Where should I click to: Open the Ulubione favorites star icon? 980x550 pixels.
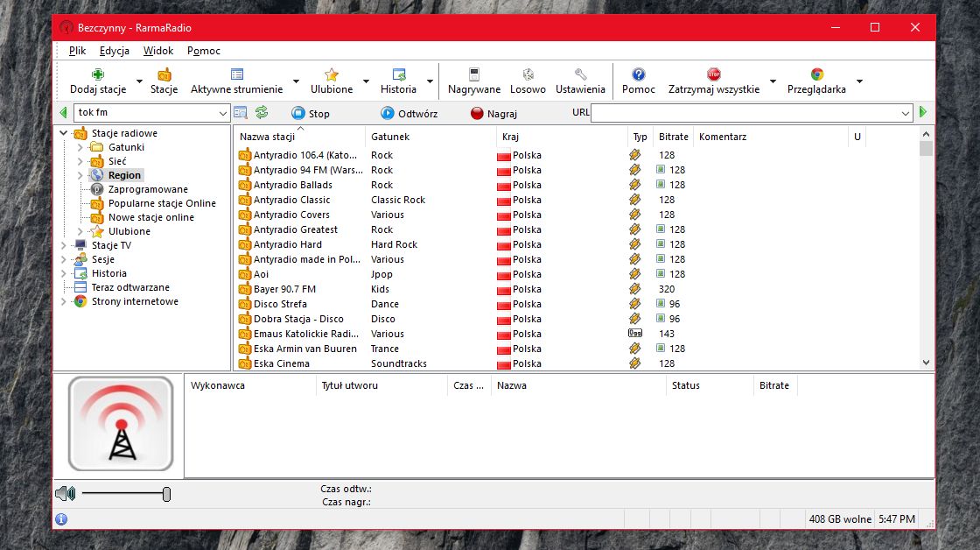[332, 74]
